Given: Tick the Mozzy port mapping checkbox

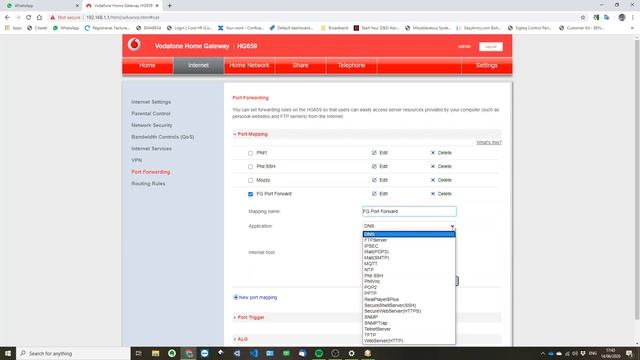Looking at the screenshot, I should tap(251, 180).
